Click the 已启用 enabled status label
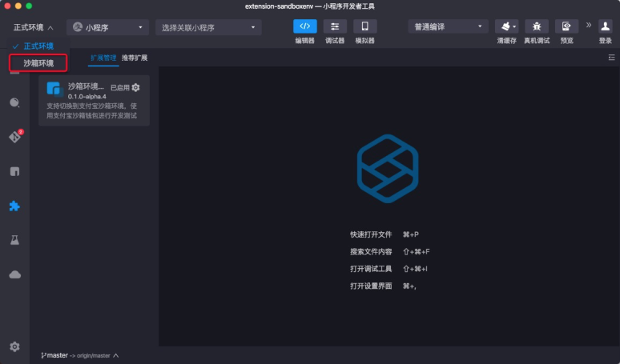Image resolution: width=620 pixels, height=364 pixels. 120,88
